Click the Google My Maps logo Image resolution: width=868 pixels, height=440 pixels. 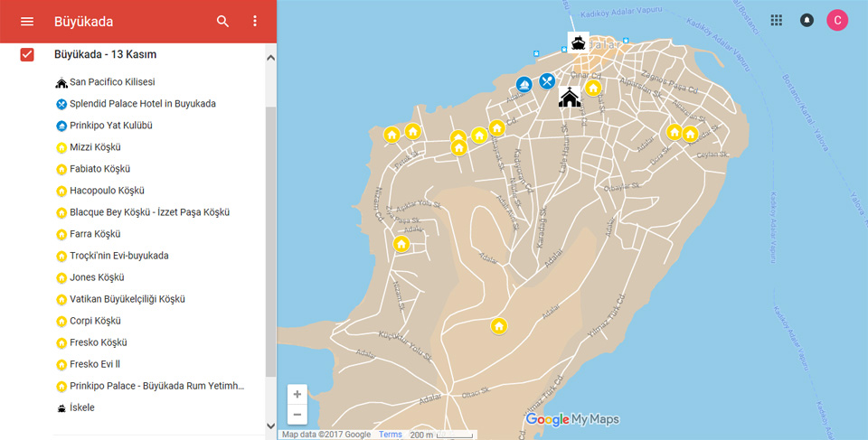coord(572,419)
